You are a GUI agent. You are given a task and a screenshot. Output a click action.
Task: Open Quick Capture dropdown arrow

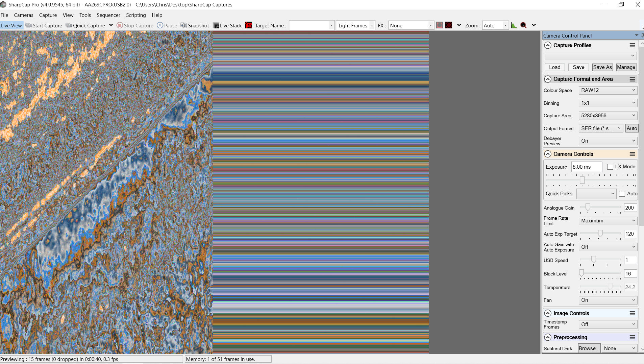111,25
